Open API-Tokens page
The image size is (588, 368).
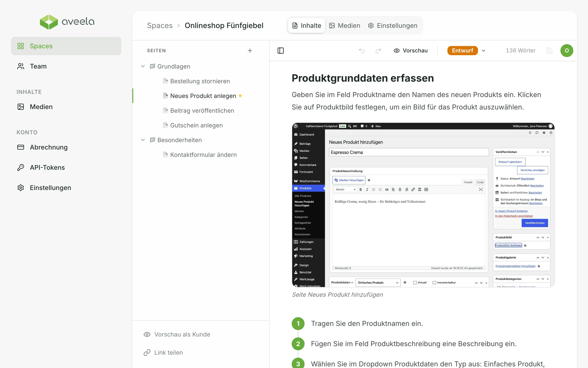pos(66,167)
